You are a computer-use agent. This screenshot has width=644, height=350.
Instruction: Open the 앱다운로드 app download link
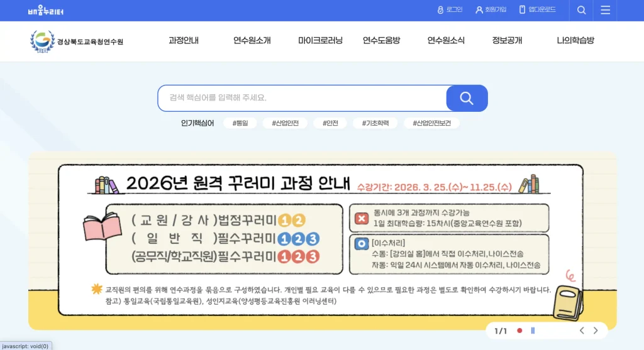point(537,9)
